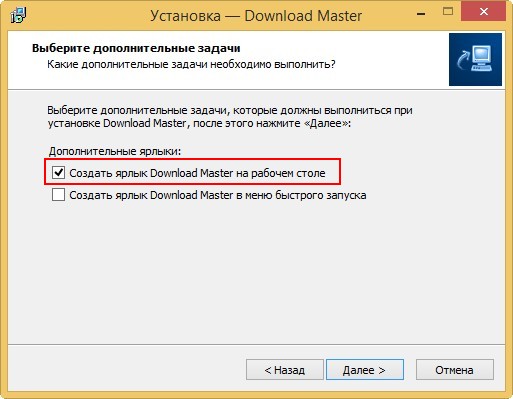Close the Установка — Download Master window
The width and height of the screenshot is (513, 399).
click(483, 12)
